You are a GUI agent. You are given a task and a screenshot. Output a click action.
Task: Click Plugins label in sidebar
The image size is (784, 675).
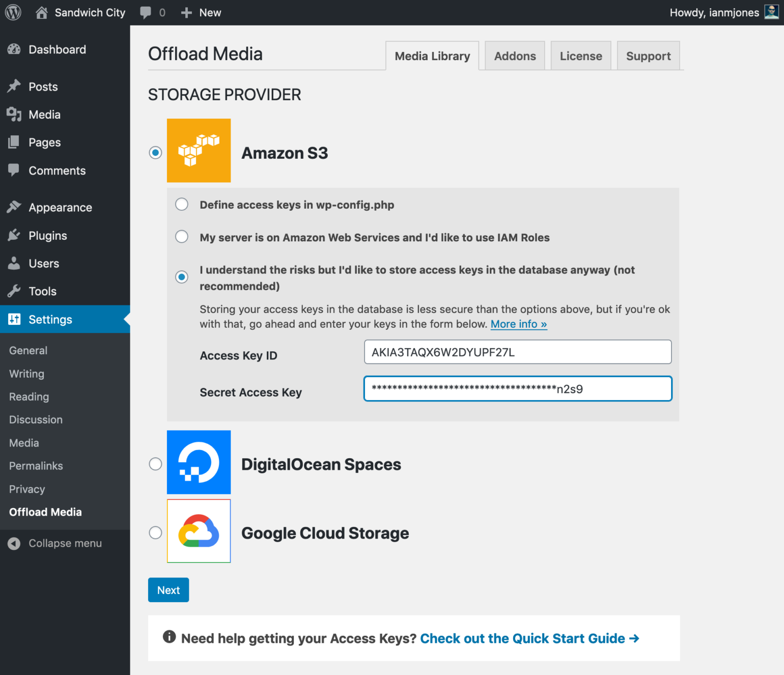48,236
